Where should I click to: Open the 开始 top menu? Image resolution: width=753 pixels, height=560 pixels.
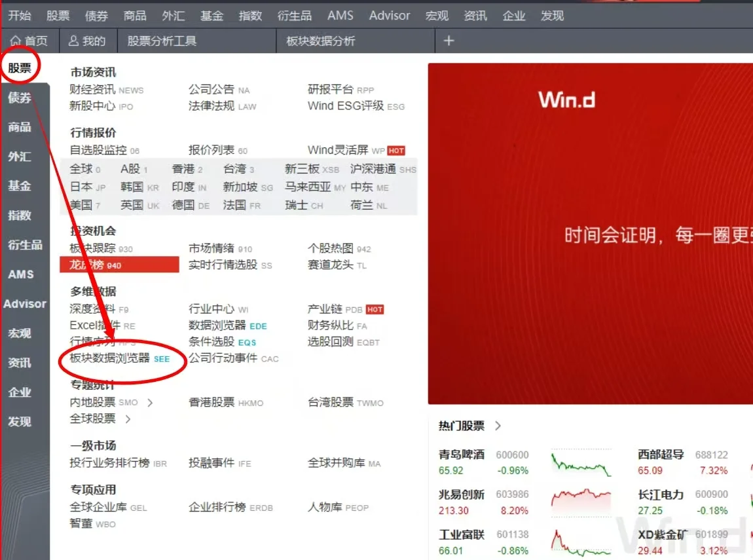coord(20,15)
